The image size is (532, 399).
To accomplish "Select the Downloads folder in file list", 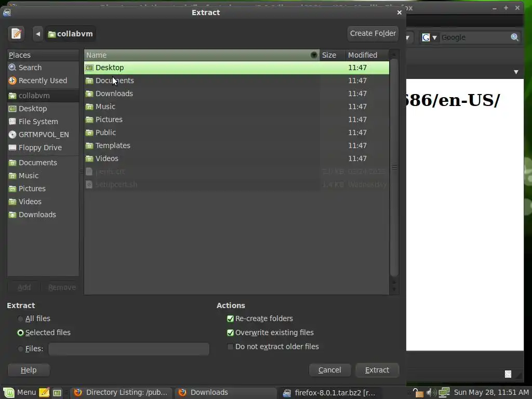I will coord(236,94).
